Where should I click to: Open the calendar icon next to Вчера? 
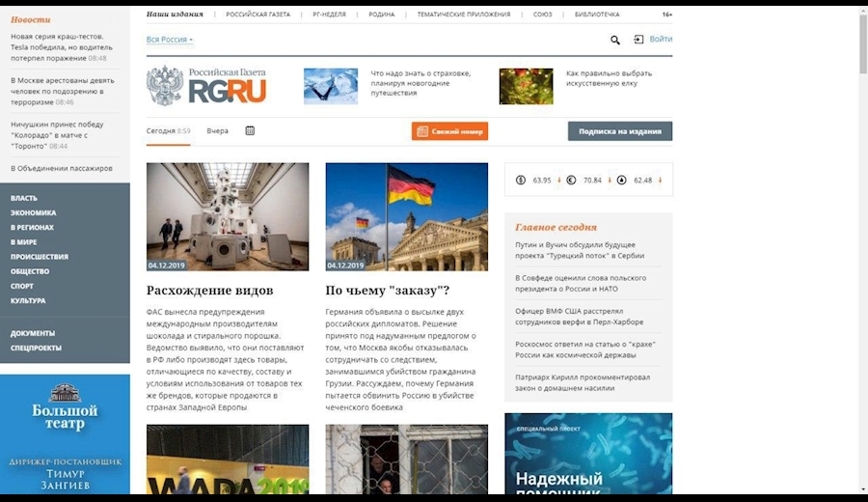(x=250, y=130)
